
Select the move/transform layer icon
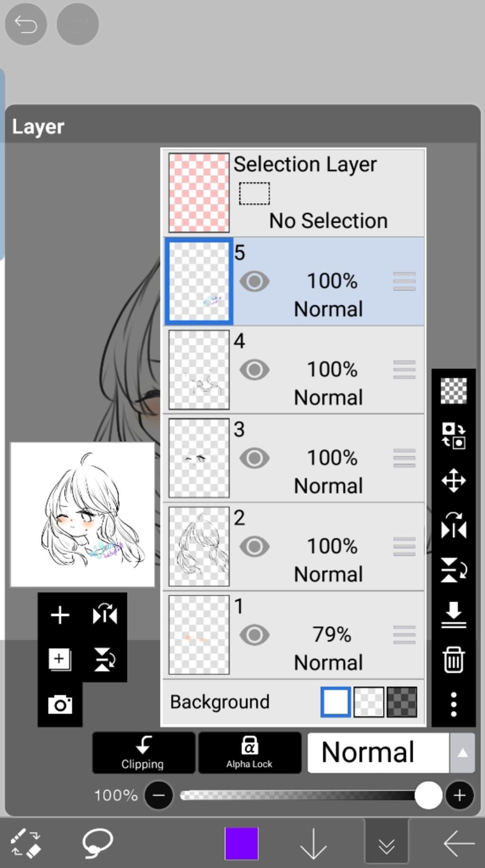(x=453, y=481)
